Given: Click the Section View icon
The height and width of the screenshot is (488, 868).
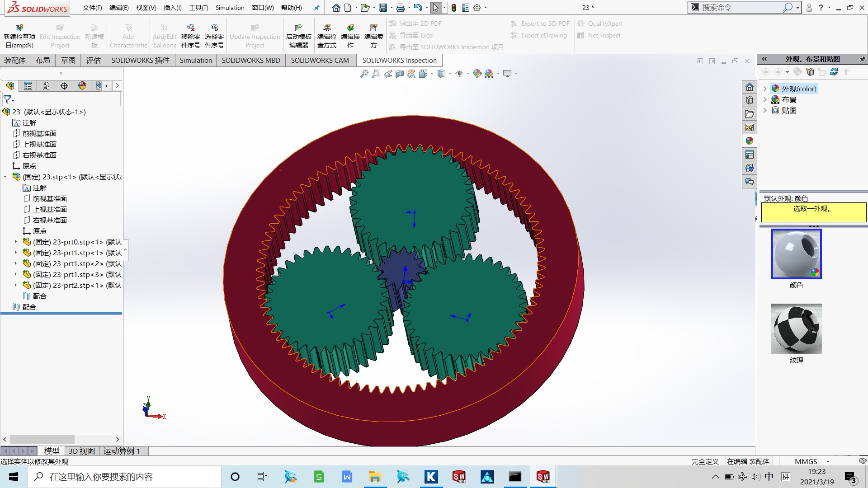Looking at the screenshot, I should (x=400, y=74).
